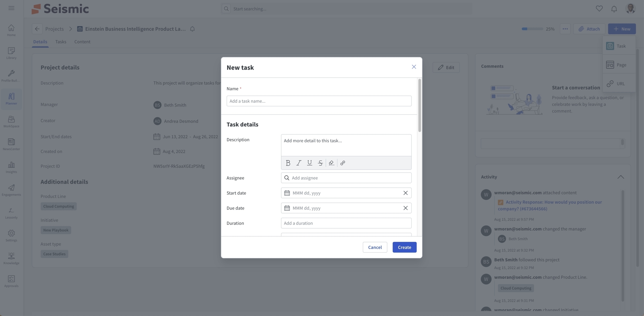Open the Start date calendar picker
The height and width of the screenshot is (316, 644).
[x=287, y=193]
